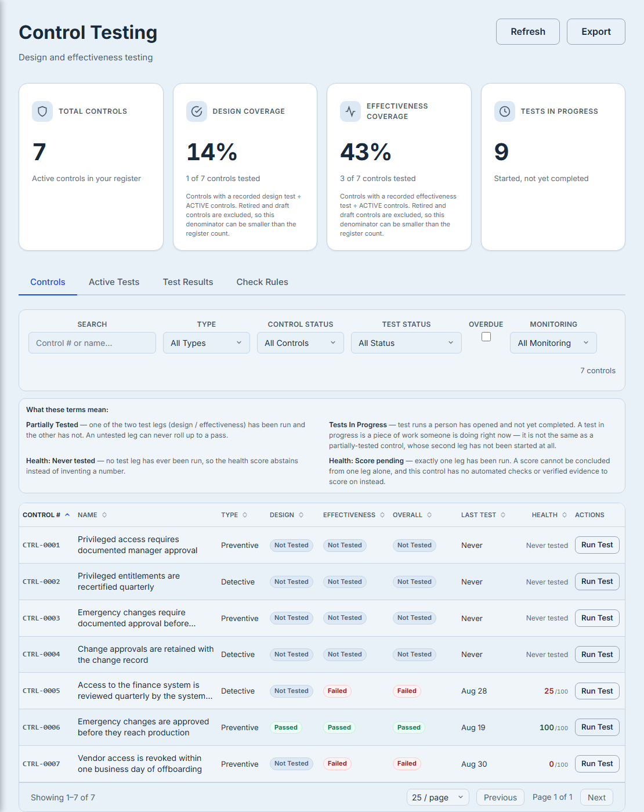This screenshot has width=644, height=812.
Task: Switch to the Check Rules tab
Action: 262,282
